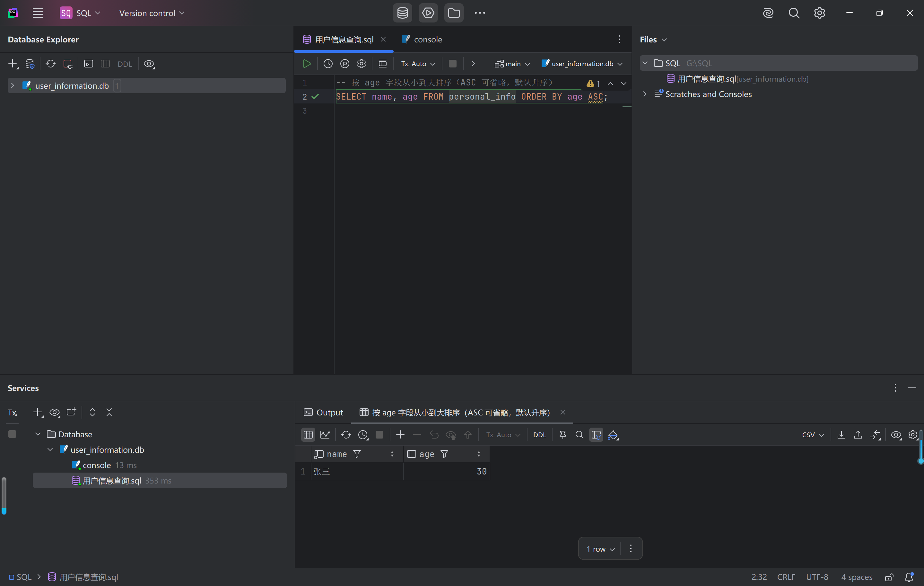Open the CSV export format dropdown
Image resolution: width=924 pixels, height=586 pixels.
(x=813, y=435)
